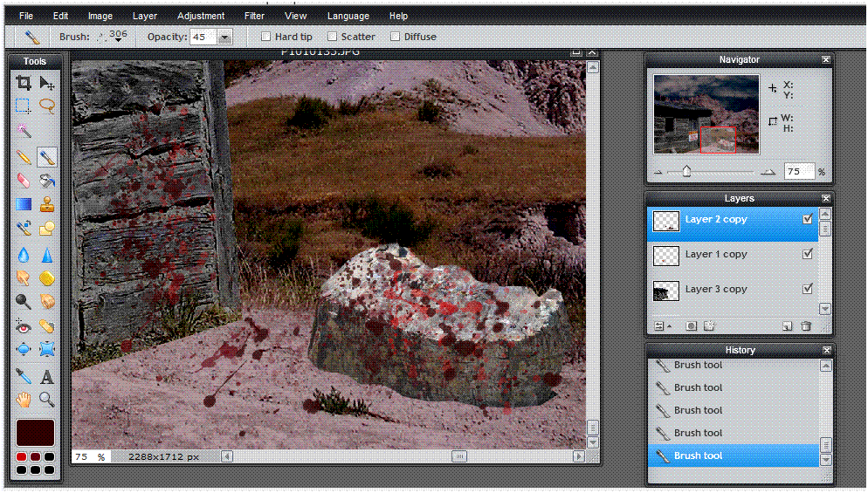The height and width of the screenshot is (493, 868).
Task: Select the Type text tool
Action: pos(47,377)
